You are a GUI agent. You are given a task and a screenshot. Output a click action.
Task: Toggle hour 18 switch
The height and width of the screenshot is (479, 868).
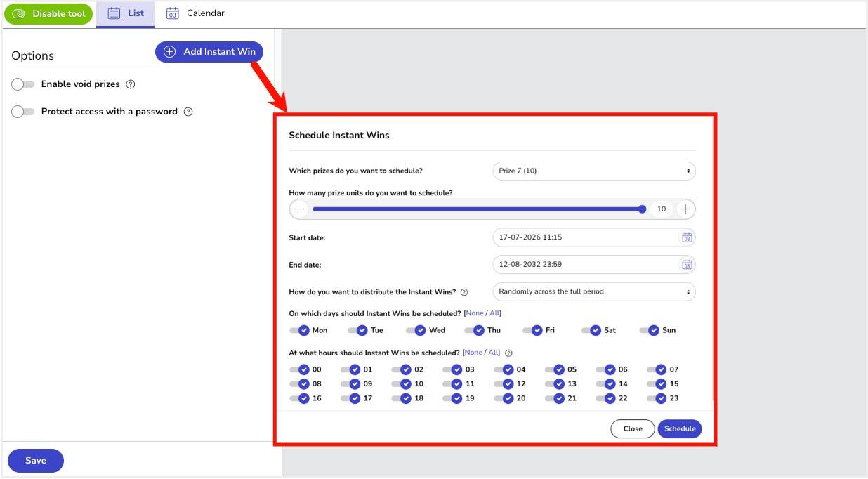[401, 398]
